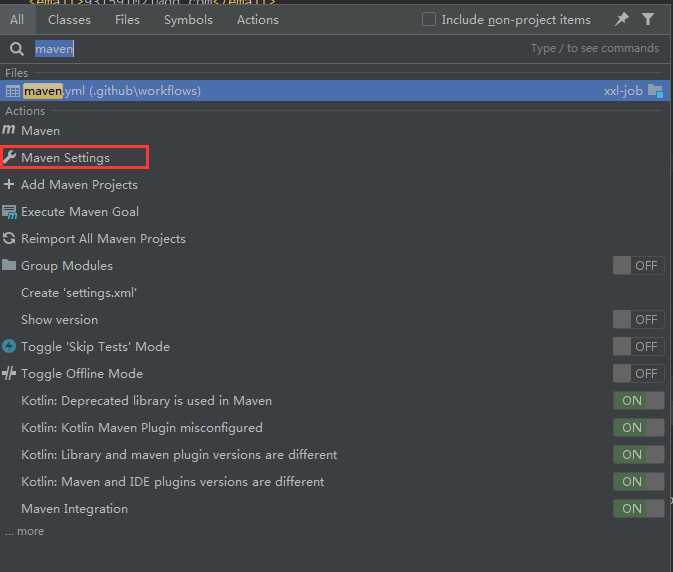This screenshot has height=572, width=673.
Task: Enable Include non-project items checkbox
Action: (x=429, y=19)
